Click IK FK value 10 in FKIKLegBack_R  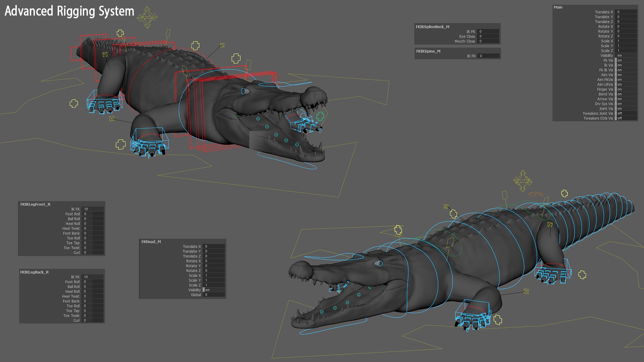coord(93,277)
